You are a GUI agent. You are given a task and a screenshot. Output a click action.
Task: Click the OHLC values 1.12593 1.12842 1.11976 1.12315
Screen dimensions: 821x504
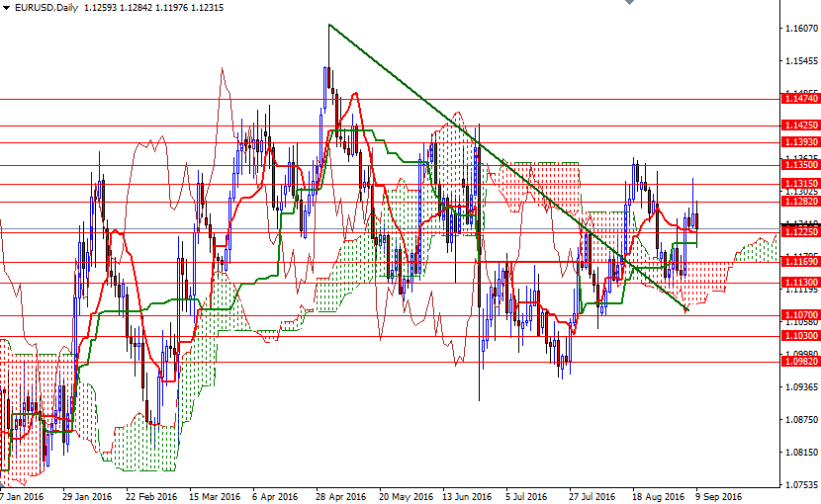[154, 8]
